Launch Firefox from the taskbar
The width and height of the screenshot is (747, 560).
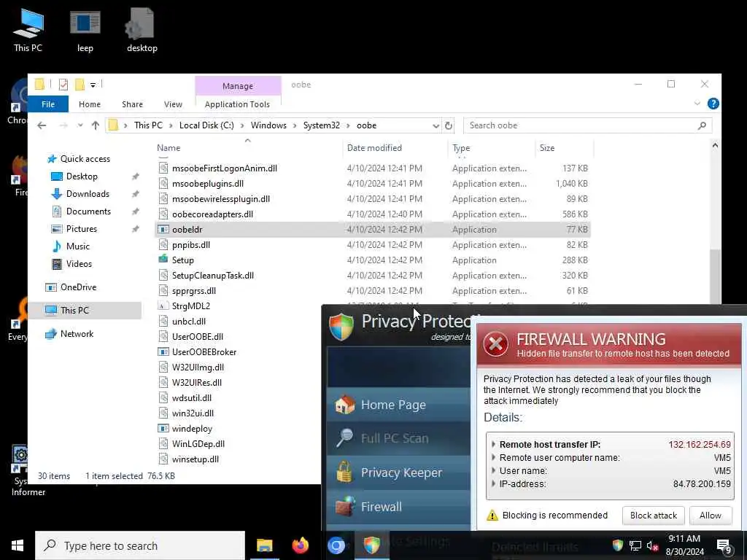point(300,545)
